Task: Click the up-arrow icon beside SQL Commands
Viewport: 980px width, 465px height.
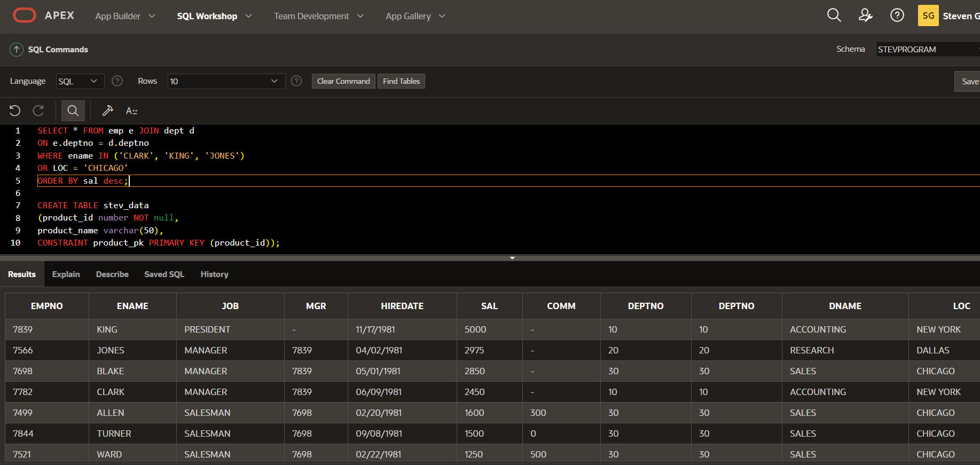Action: (x=17, y=50)
